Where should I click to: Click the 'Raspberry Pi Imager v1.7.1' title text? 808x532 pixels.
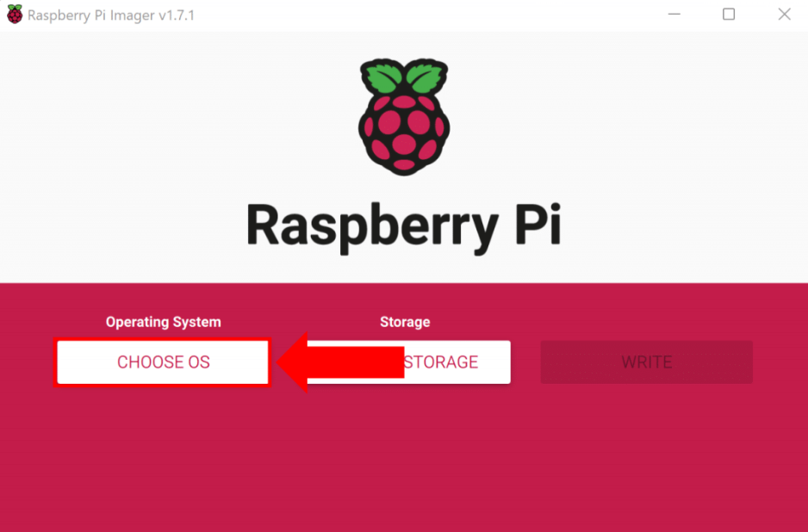pos(111,15)
